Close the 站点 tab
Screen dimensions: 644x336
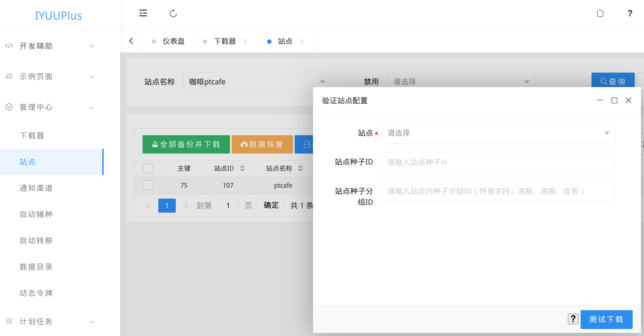tap(302, 41)
